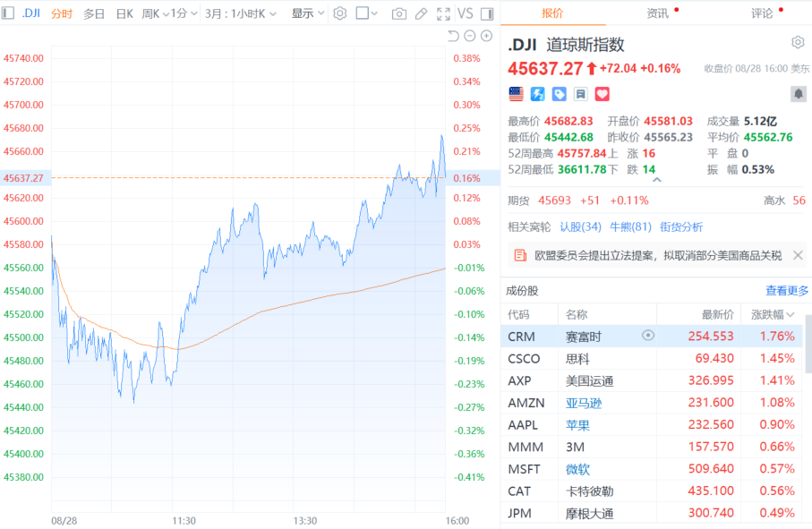This screenshot has height=529, width=812.
Task: Zoom out the chart with minus icon
Action: (x=470, y=36)
